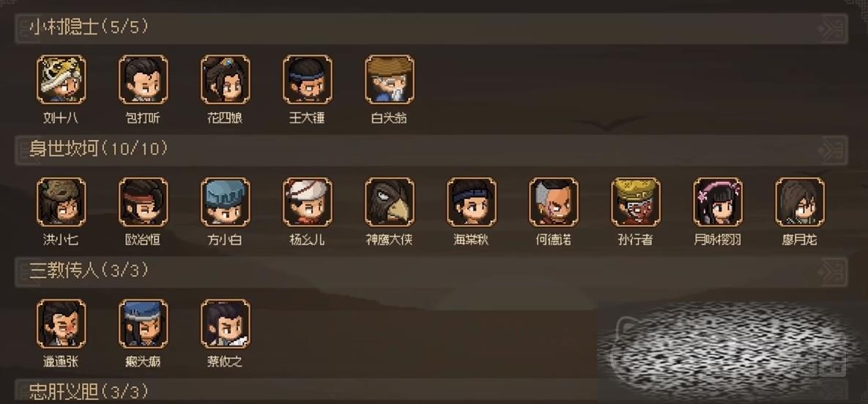Click the 白头翁 straw-hat portrait

pos(389,79)
